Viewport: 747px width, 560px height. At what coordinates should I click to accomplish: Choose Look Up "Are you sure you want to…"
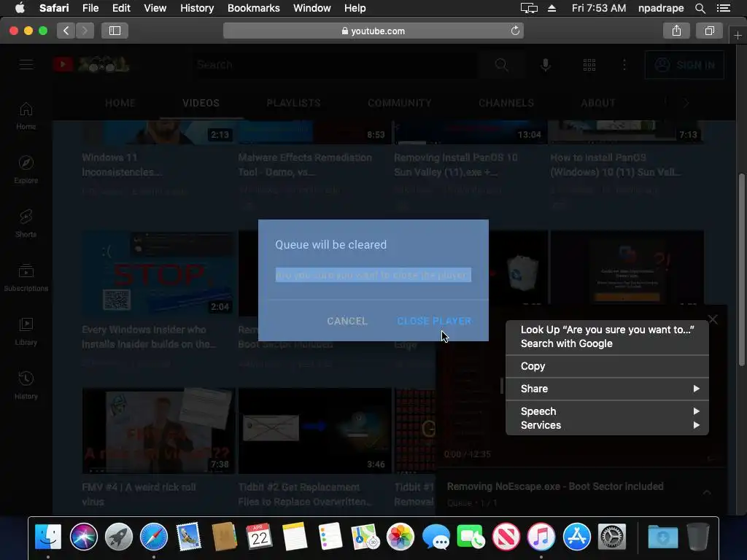(x=607, y=330)
